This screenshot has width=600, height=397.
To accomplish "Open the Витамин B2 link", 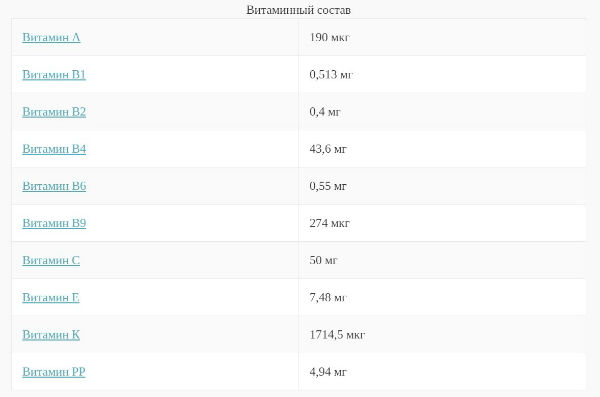I will pyautogui.click(x=54, y=111).
